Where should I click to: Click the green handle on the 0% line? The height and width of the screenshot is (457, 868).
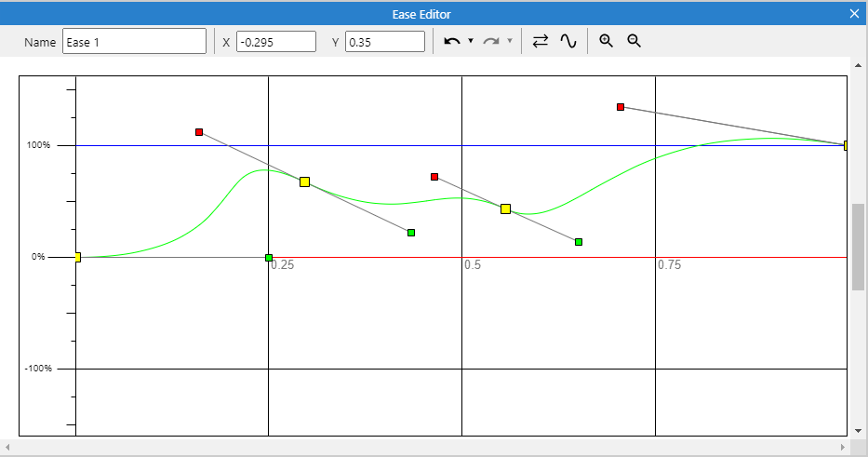point(269,257)
